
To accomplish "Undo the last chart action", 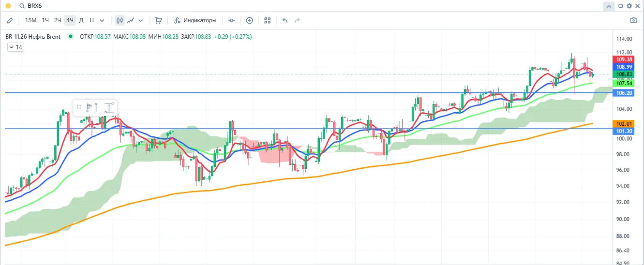I will (x=285, y=20).
